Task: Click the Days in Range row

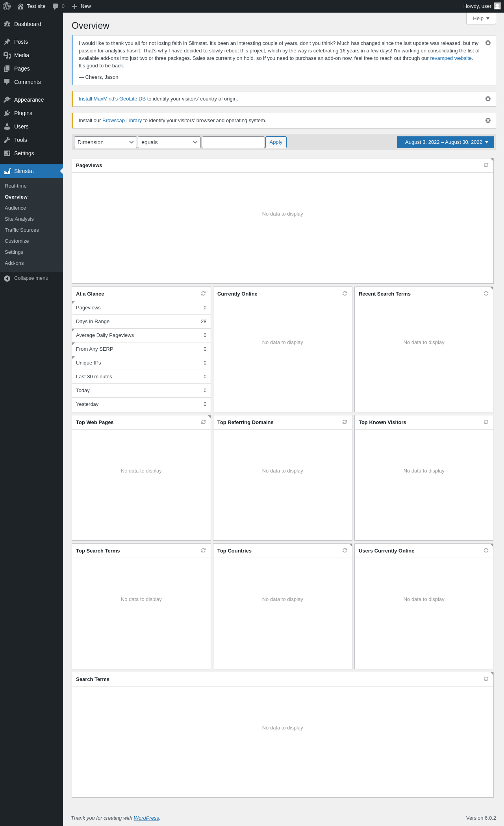Action: click(141, 322)
